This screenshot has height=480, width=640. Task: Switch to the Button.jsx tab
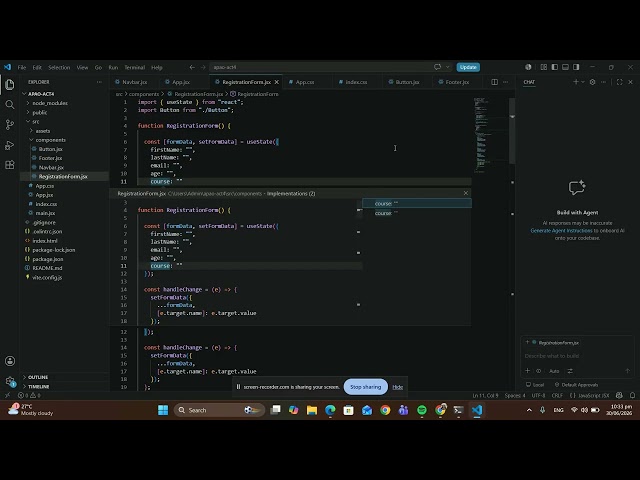pos(407,82)
